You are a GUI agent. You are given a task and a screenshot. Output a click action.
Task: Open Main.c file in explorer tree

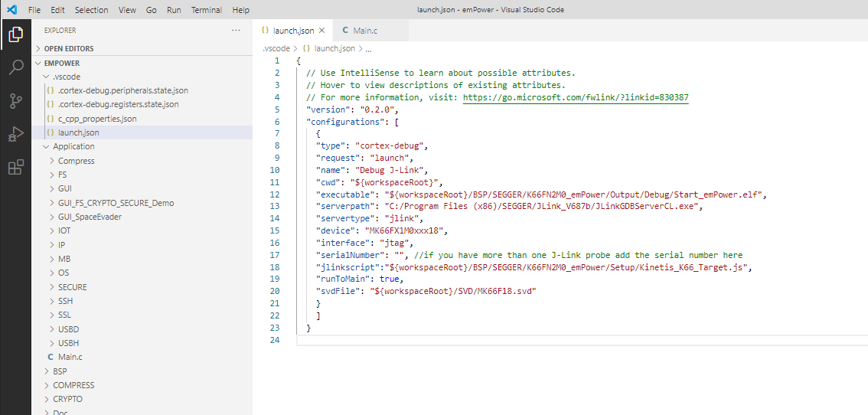click(70, 358)
